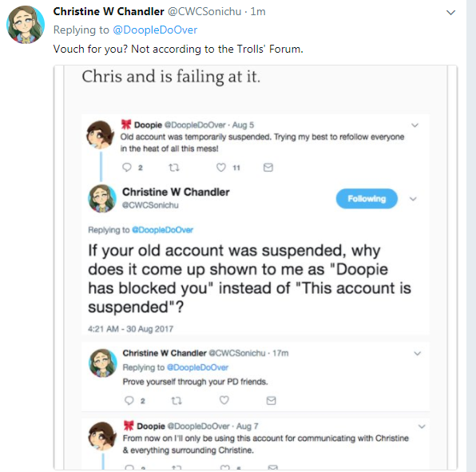
Task: Click Doopie's avatar on Aug 5 tweet
Action: point(101,135)
